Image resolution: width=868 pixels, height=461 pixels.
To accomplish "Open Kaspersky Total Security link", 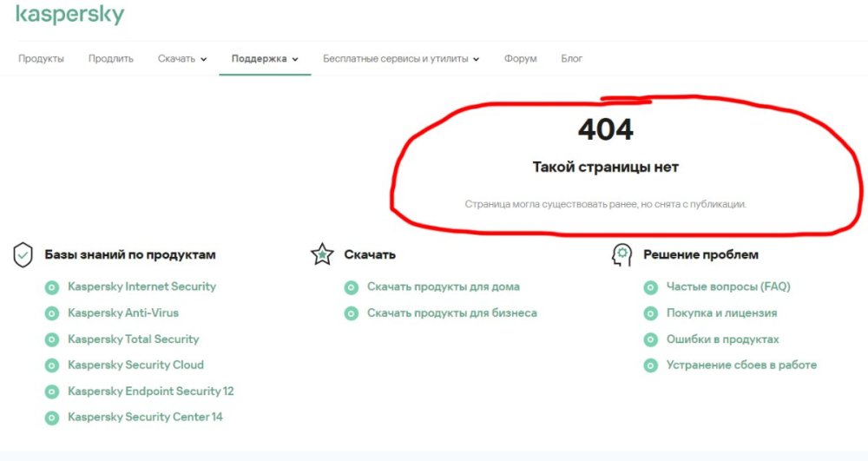I will click(134, 339).
